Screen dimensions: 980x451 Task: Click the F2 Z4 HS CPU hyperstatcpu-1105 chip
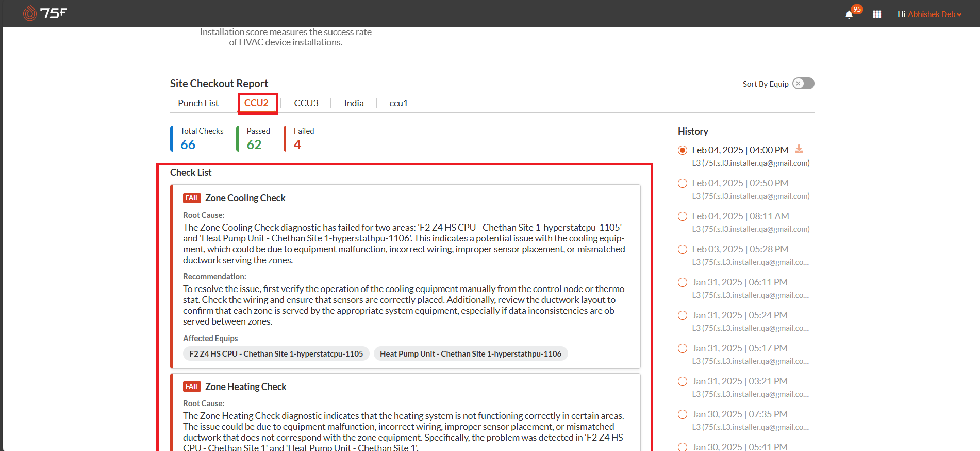click(276, 353)
